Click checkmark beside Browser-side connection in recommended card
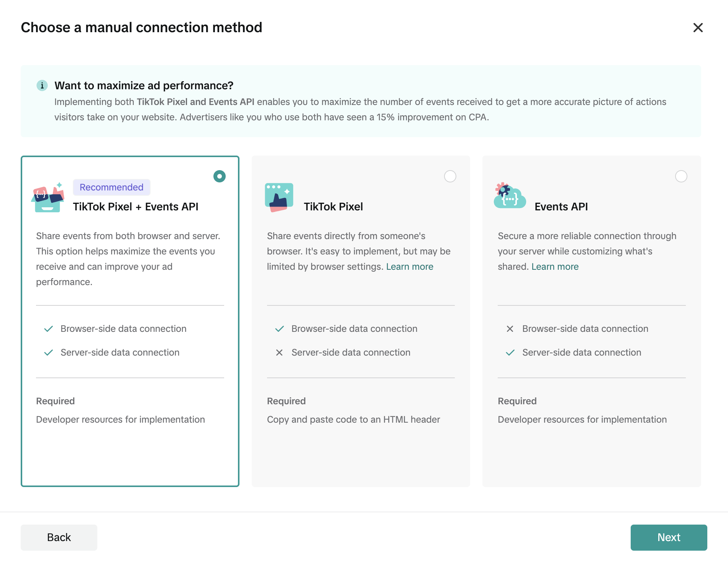The width and height of the screenshot is (728, 561). 49,329
